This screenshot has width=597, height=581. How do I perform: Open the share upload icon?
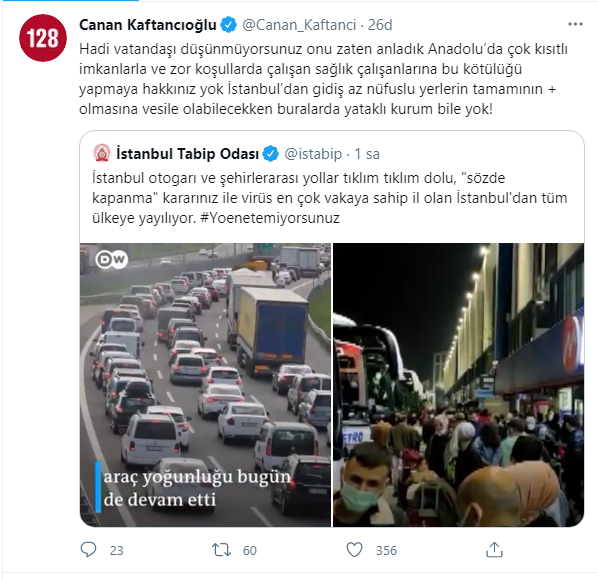pos(494,550)
